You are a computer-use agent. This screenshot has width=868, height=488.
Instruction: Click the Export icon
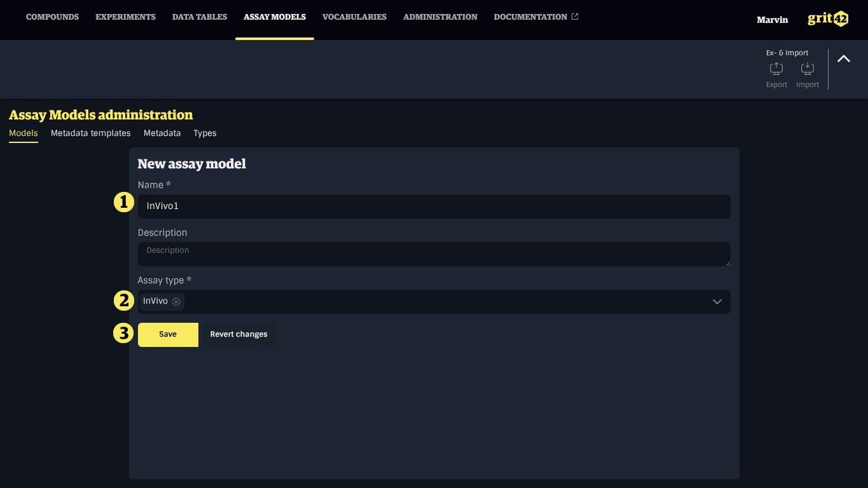pyautogui.click(x=776, y=69)
